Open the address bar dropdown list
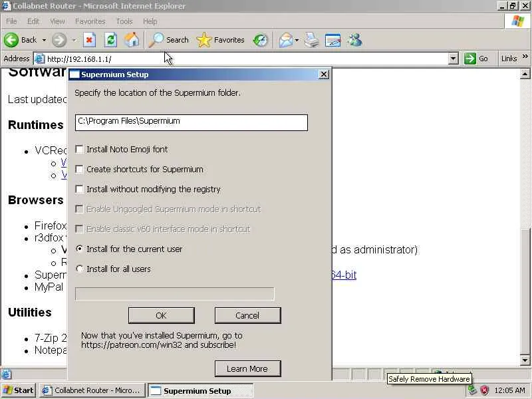Image resolution: width=532 pixels, height=399 pixels. click(x=454, y=59)
